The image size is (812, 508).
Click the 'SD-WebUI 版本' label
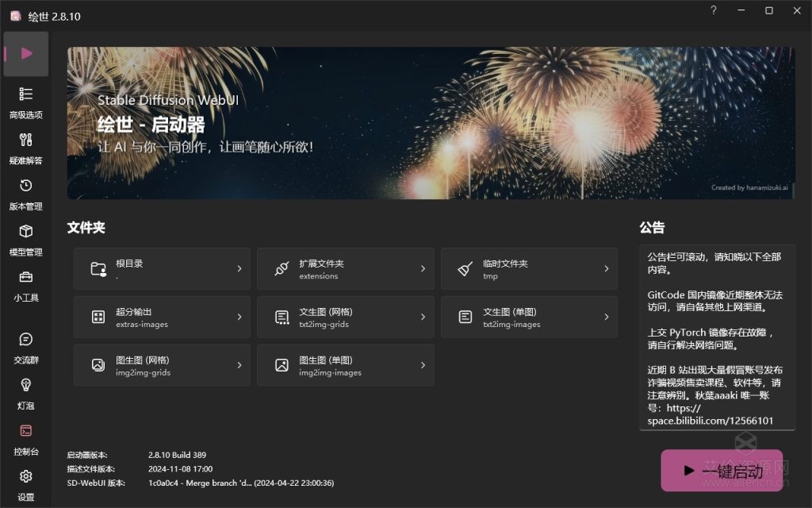click(x=96, y=483)
